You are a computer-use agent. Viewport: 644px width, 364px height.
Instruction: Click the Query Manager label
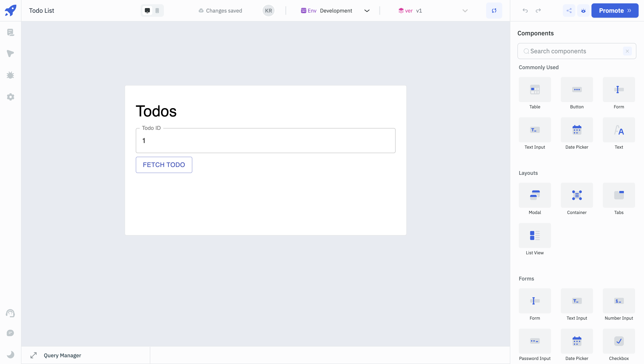(x=63, y=355)
